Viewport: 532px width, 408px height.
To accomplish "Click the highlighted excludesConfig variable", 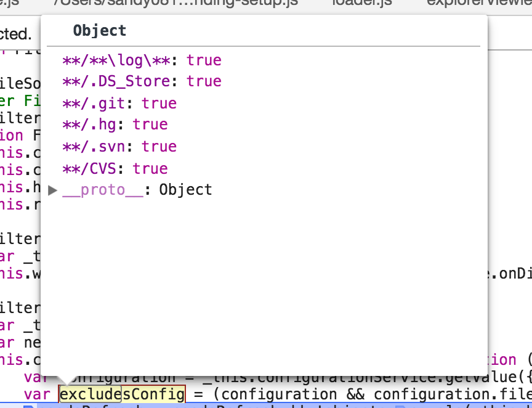I will [x=121, y=394].
